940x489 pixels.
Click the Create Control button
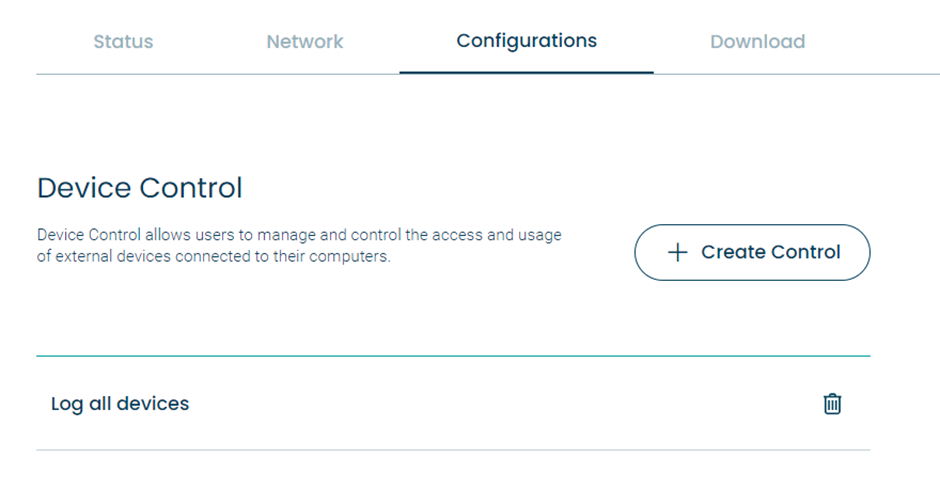click(x=752, y=252)
